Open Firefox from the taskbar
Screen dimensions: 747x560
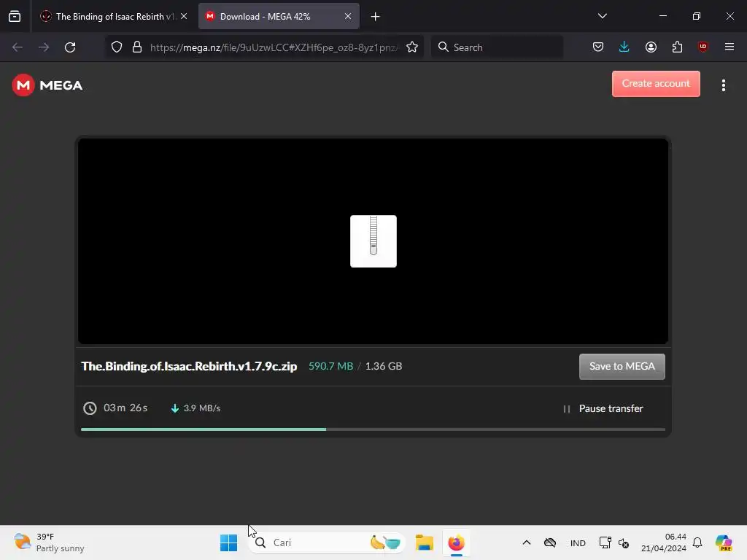pos(456,542)
